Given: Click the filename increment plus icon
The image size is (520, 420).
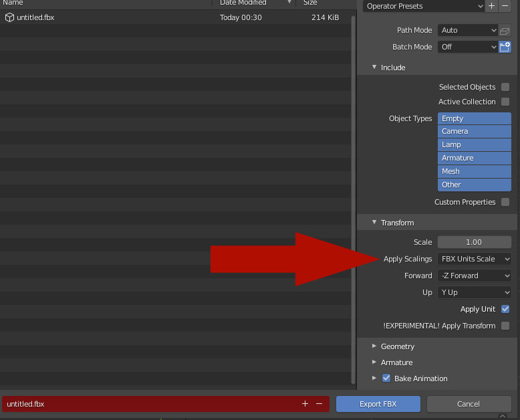Looking at the screenshot, I should coord(305,404).
